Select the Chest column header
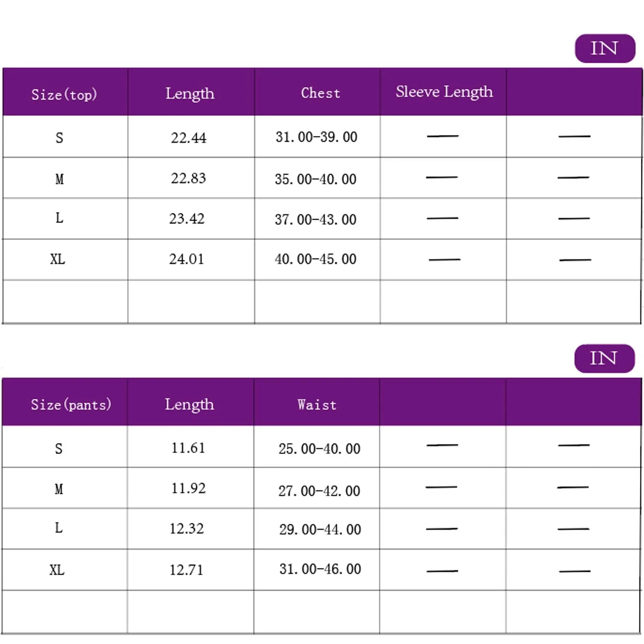This screenshot has height=644, width=644. coord(320,93)
